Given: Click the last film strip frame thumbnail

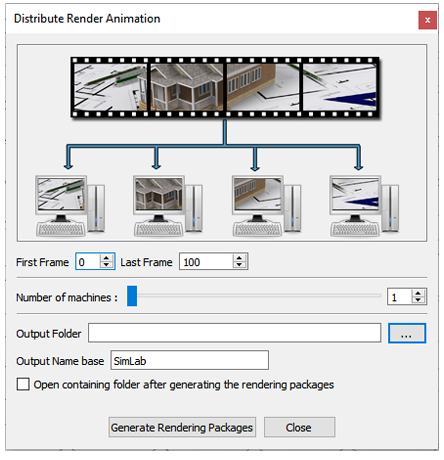Looking at the screenshot, I should [x=339, y=87].
